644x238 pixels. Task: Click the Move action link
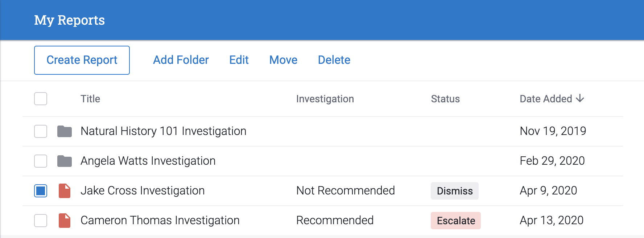tap(283, 60)
